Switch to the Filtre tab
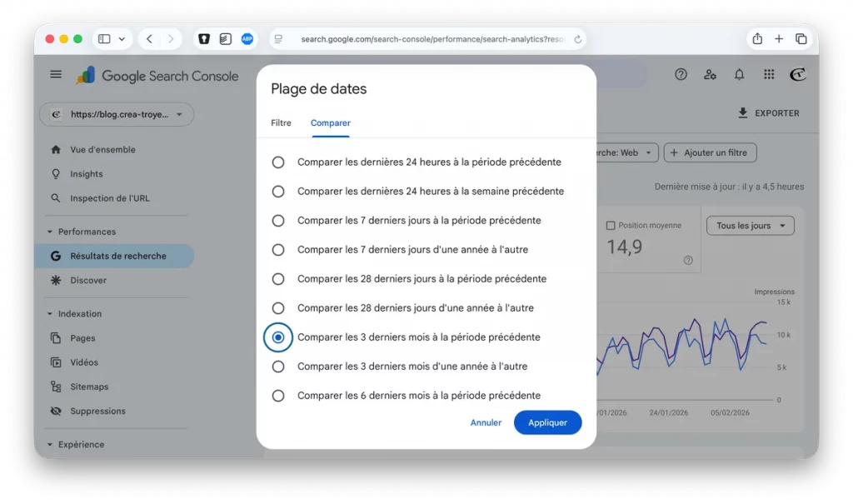 click(x=281, y=122)
